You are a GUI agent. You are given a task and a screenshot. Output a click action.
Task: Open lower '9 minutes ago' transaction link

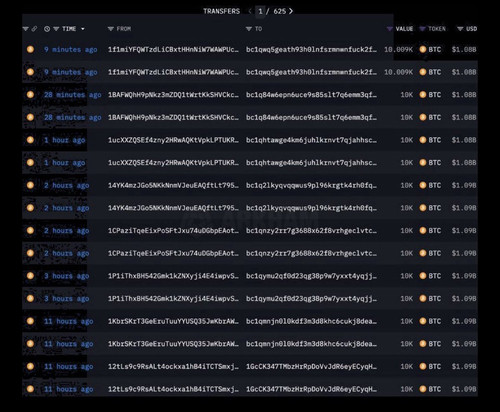point(71,72)
